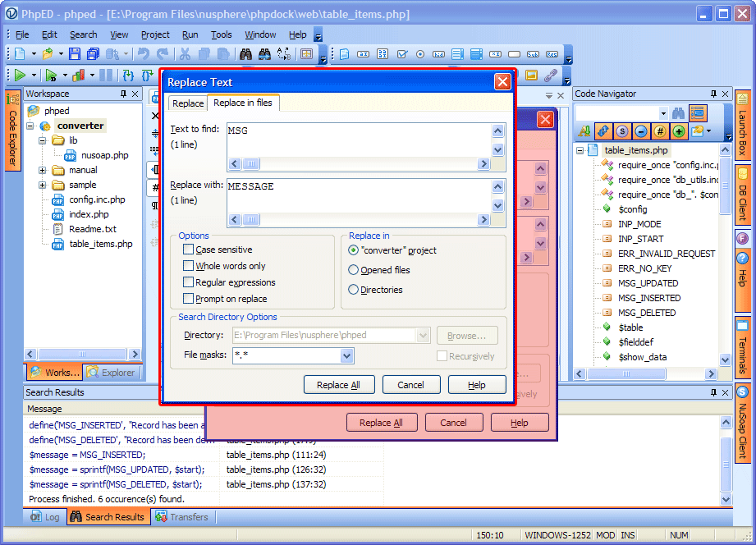Click the Replace All button in Replace Text dialog
Viewport: 756px width, 545px height.
pyautogui.click(x=338, y=385)
